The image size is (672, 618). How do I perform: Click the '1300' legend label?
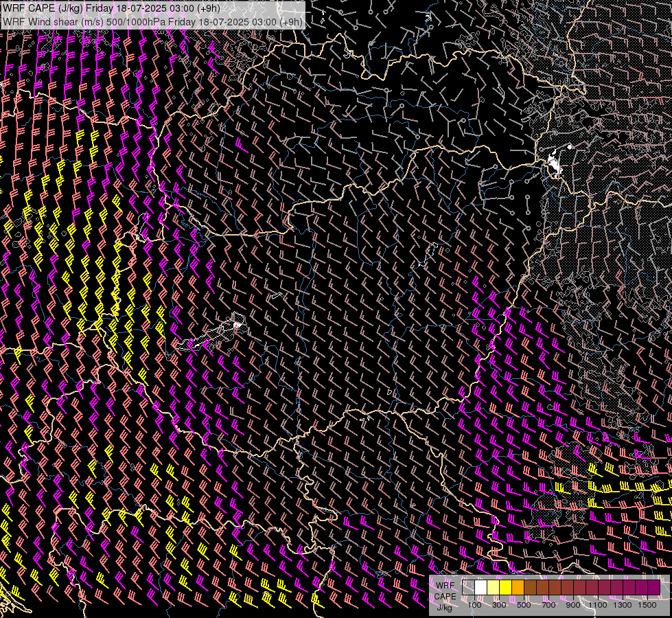point(623,605)
